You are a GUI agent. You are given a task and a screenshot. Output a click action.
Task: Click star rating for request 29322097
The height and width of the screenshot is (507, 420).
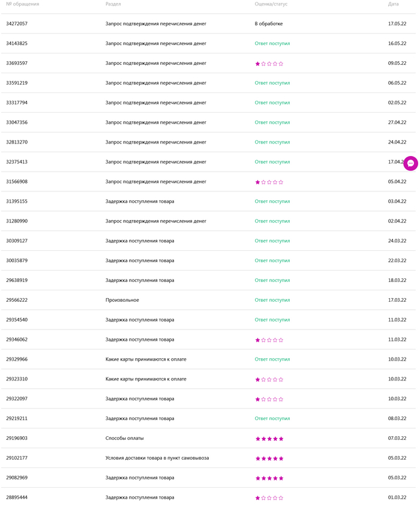click(269, 399)
